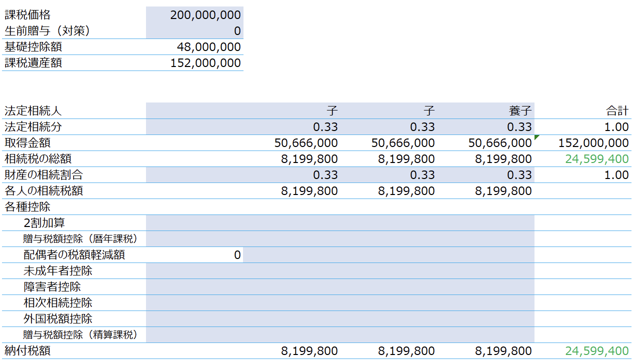The height and width of the screenshot is (364, 637).
Task: Select the 基礎控除額 value 48,000,000
Action: pyautogui.click(x=194, y=47)
